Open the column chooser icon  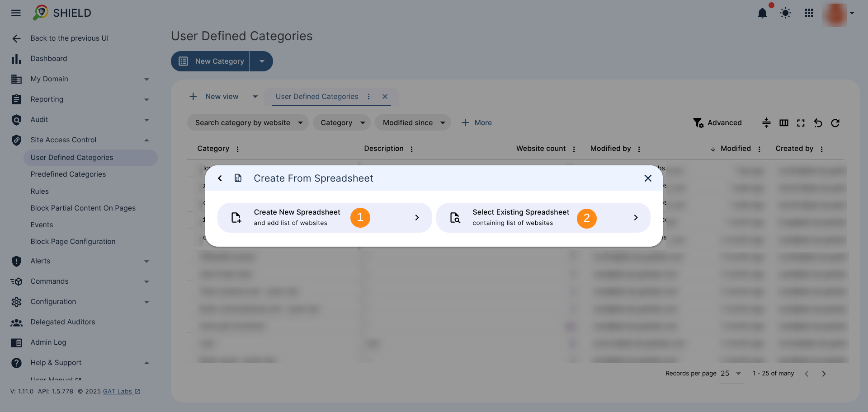784,123
